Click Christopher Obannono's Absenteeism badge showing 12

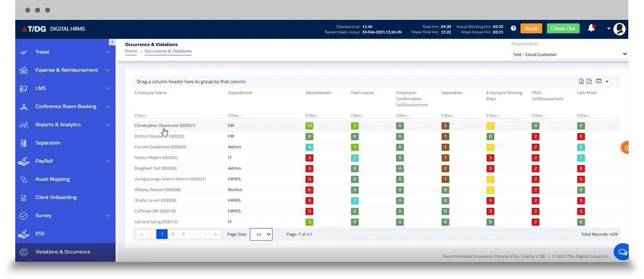click(x=309, y=126)
